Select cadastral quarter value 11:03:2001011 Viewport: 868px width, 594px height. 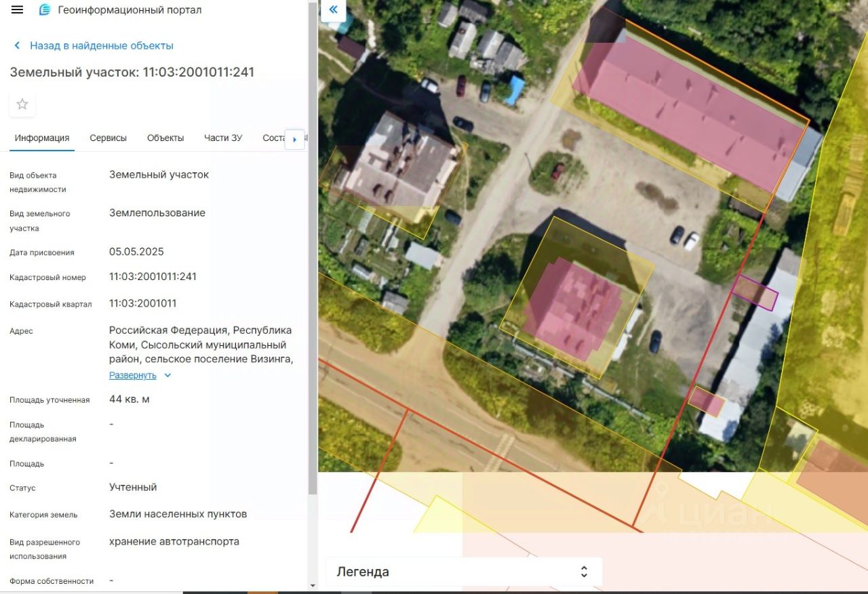[x=142, y=303]
